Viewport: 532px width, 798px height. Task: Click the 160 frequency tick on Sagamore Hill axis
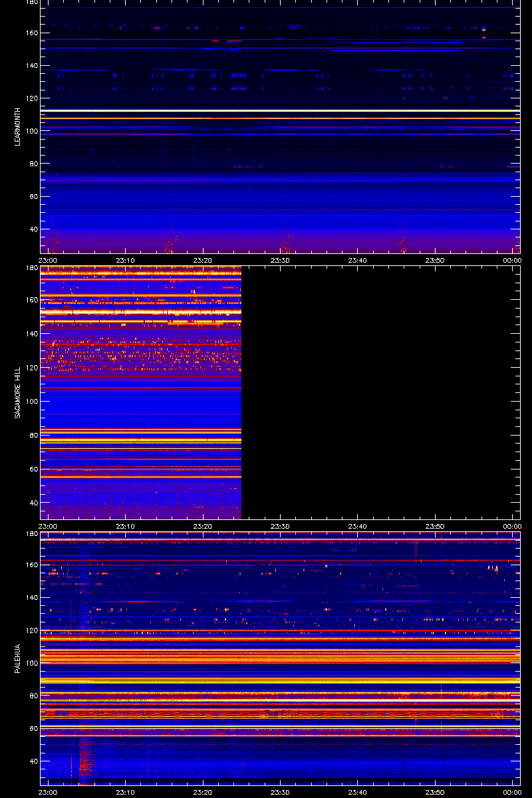[32, 299]
